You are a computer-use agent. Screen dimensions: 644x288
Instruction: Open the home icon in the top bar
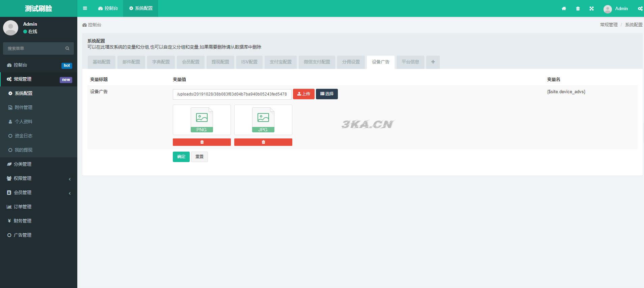[564, 8]
